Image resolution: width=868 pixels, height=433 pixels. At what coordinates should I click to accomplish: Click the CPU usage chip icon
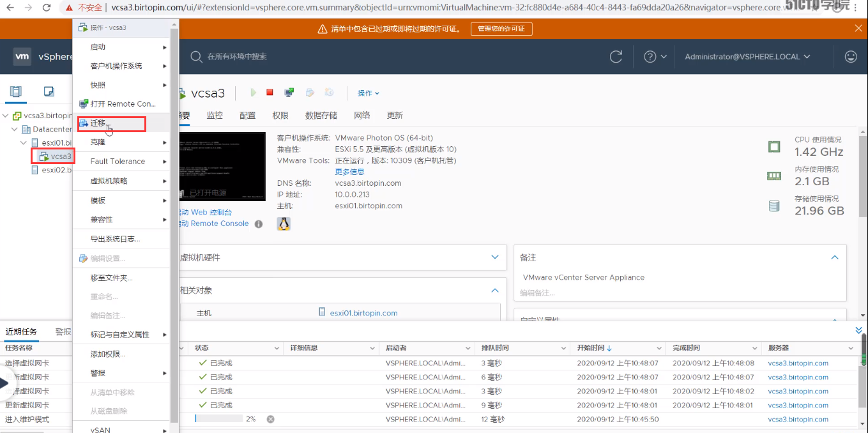[x=774, y=147]
